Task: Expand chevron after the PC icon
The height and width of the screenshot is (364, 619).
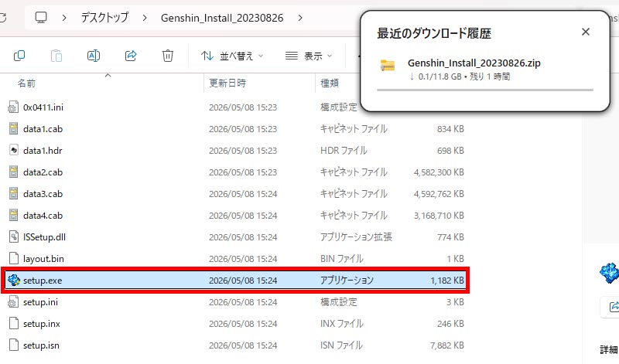Action: (64, 18)
